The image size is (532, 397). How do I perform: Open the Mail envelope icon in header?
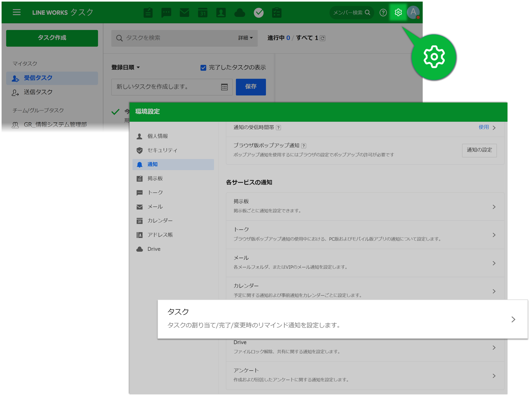click(184, 12)
